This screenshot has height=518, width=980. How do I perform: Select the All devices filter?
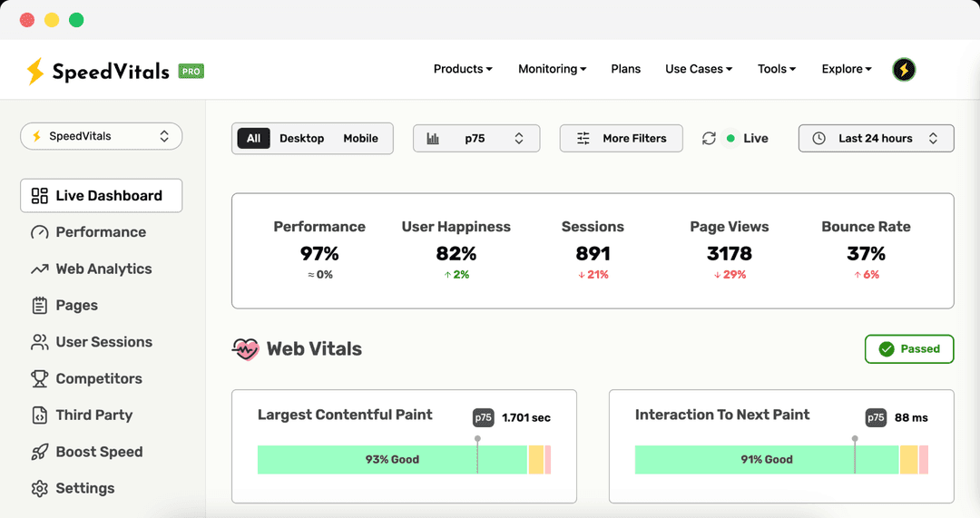tap(253, 138)
